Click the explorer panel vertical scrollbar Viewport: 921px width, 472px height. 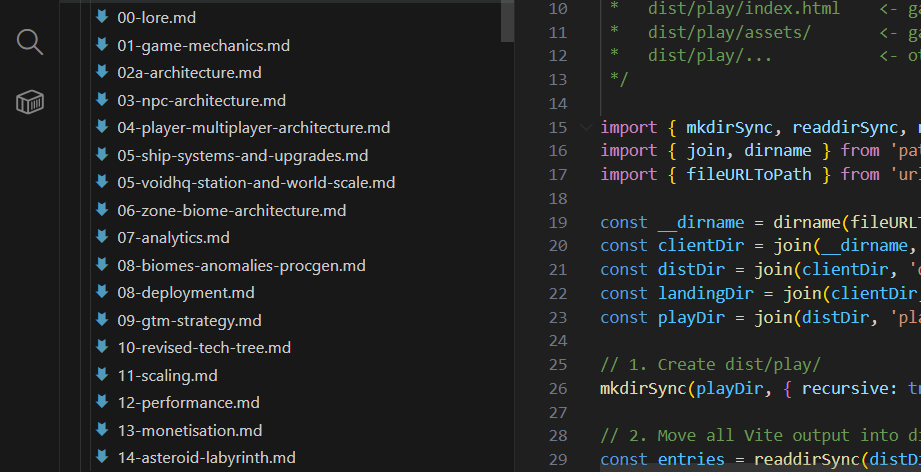tap(507, 20)
